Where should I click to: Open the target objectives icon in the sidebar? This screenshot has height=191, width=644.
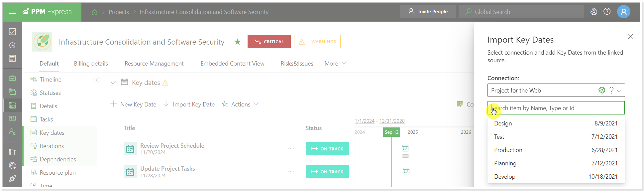[12, 165]
